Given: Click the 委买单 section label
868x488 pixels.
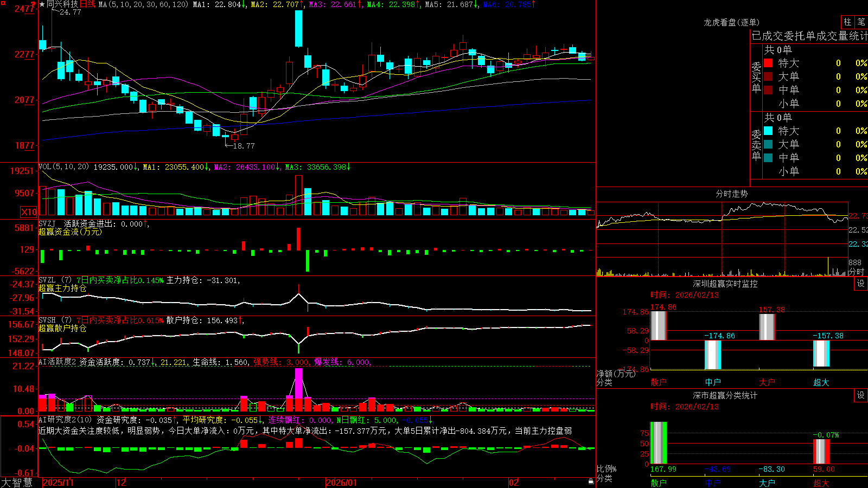Looking at the screenshot, I should pos(756,77).
